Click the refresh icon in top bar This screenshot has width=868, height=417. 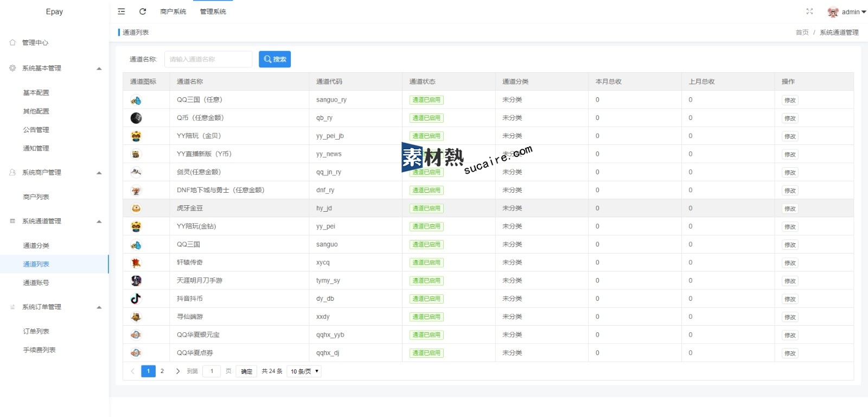click(x=143, y=11)
